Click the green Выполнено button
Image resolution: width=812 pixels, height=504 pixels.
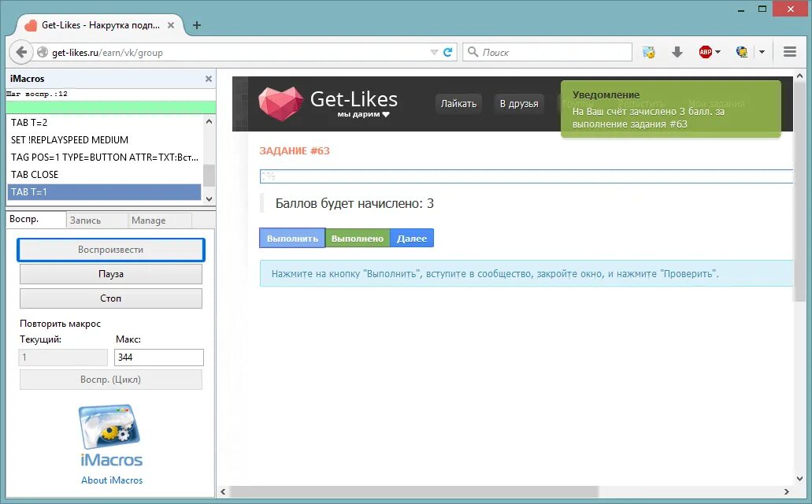click(x=358, y=239)
